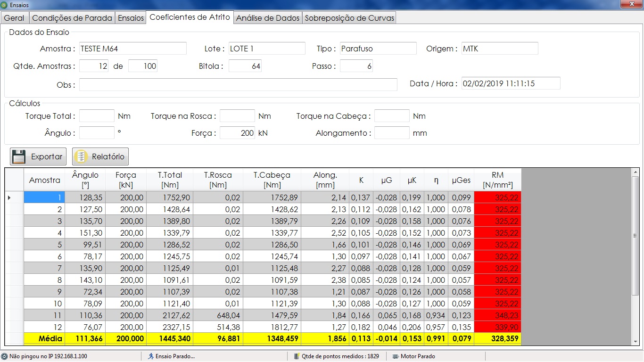Select the Coeficientes de Atrito tab

coord(190,17)
